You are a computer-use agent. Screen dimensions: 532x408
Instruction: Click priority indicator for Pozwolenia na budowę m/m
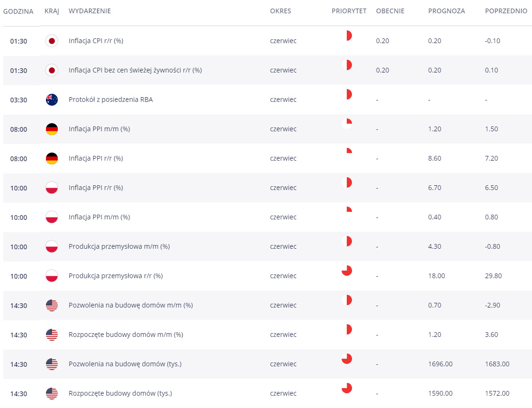pos(347,299)
